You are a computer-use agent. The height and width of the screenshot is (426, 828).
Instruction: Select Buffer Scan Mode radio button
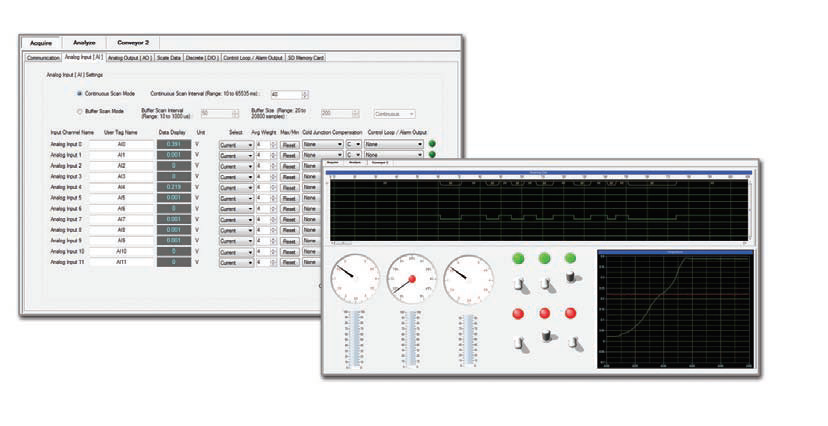79,112
